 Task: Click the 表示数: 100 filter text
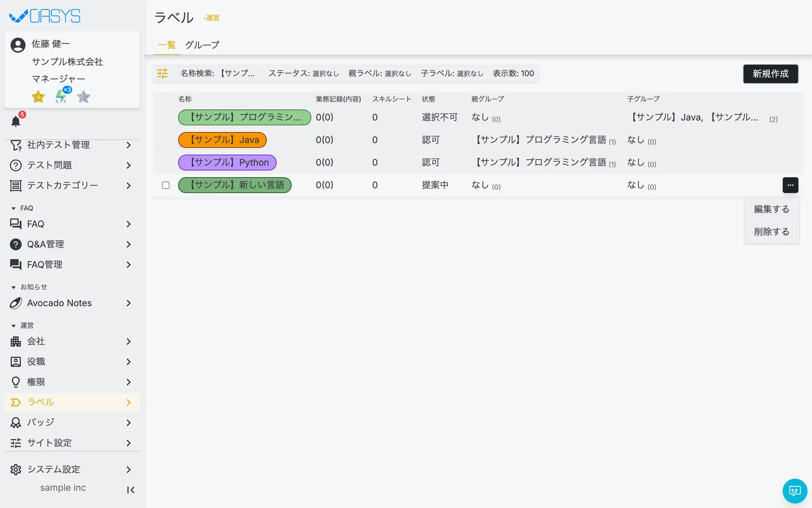tap(513, 73)
